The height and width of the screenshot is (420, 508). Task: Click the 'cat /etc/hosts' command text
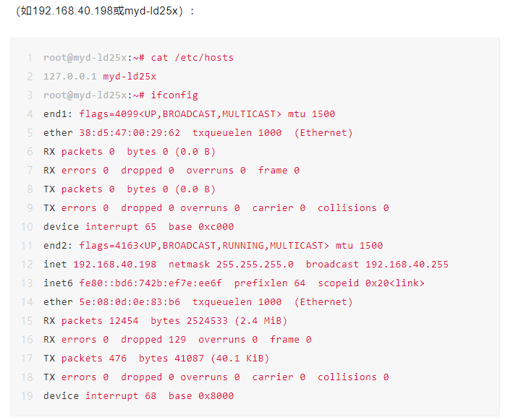192,57
